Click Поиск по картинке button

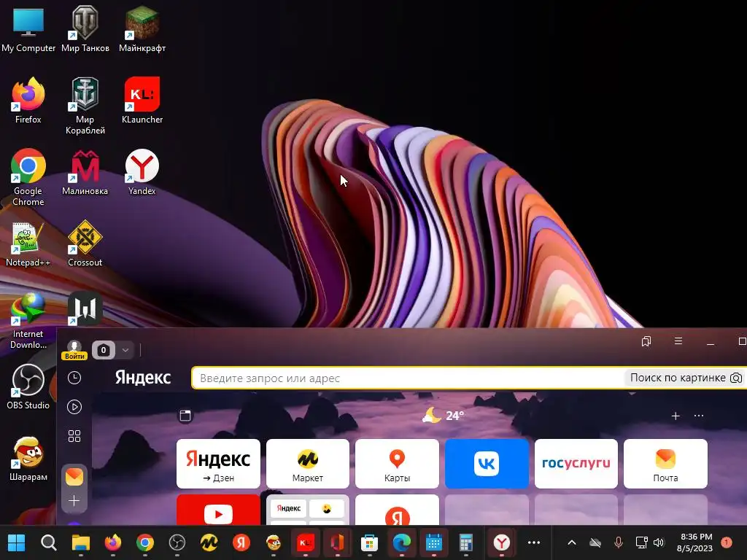[x=686, y=378]
